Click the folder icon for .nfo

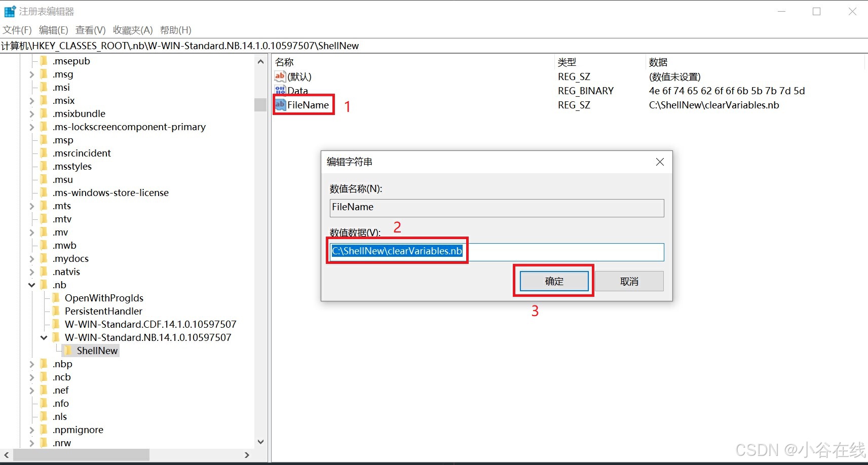(45, 403)
